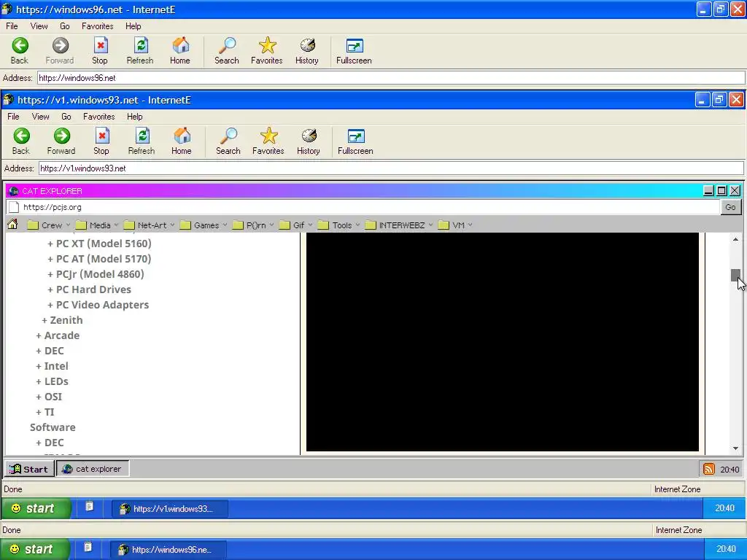Click windows96.net address field
Image resolution: width=747 pixels, height=560 pixels.
coord(391,78)
